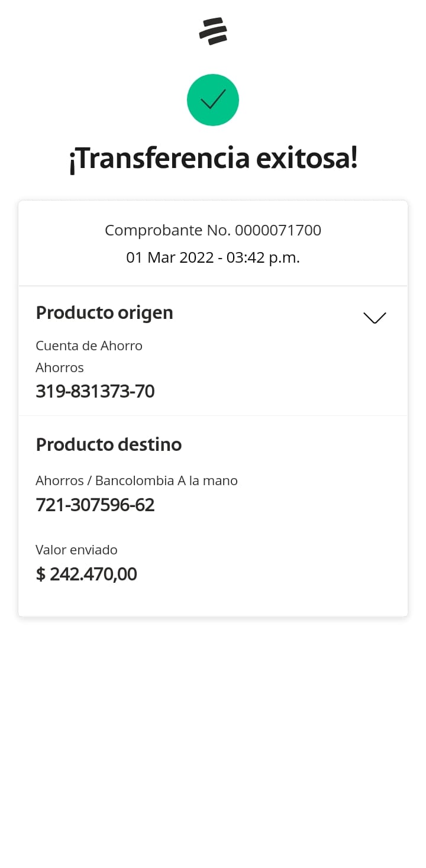
Task: Click the green success checkmark circle
Action: [213, 100]
